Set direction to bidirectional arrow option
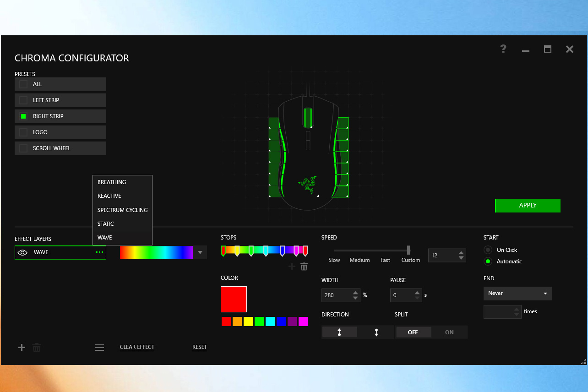This screenshot has width=588, height=392. (339, 332)
